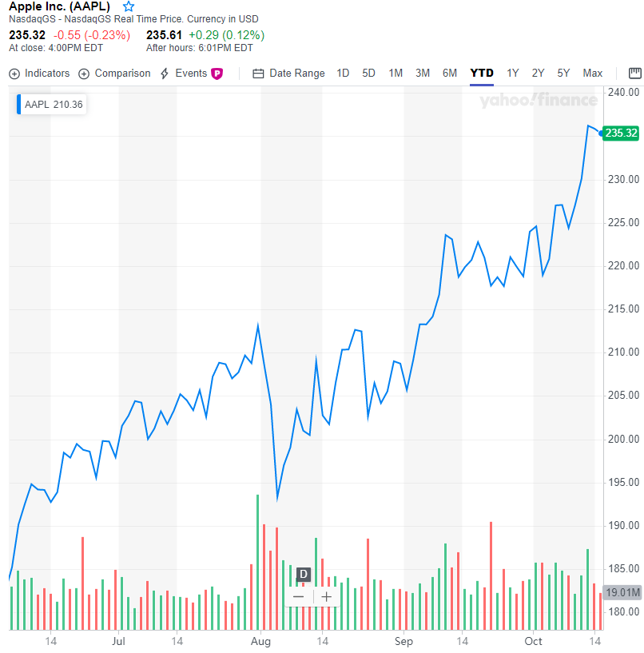Open the Indicators plus icon

pos(14,74)
